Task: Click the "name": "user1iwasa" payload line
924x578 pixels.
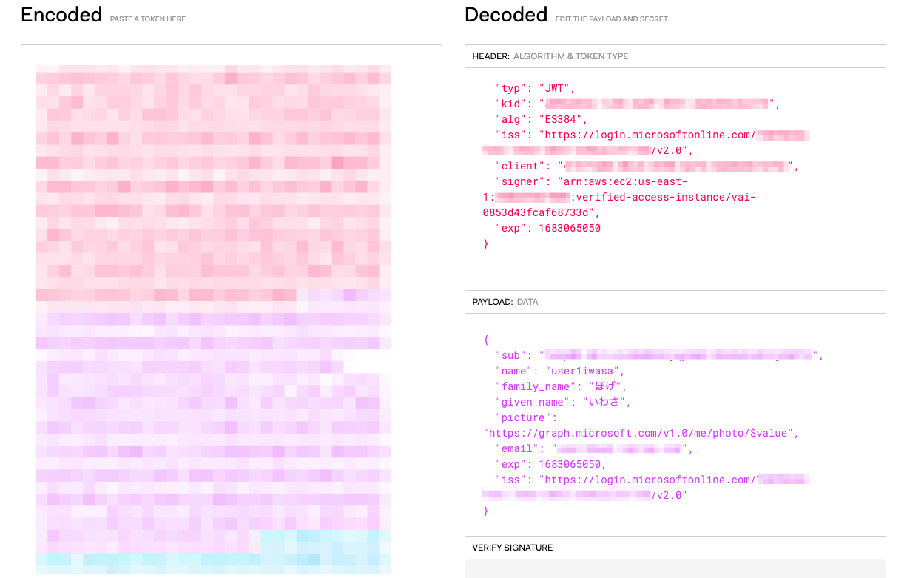Action: click(560, 371)
